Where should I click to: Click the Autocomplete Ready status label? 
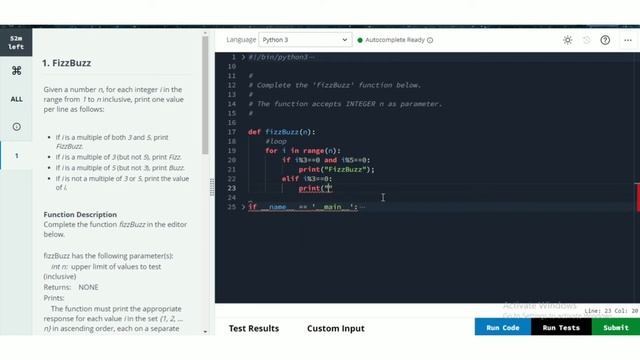[395, 40]
